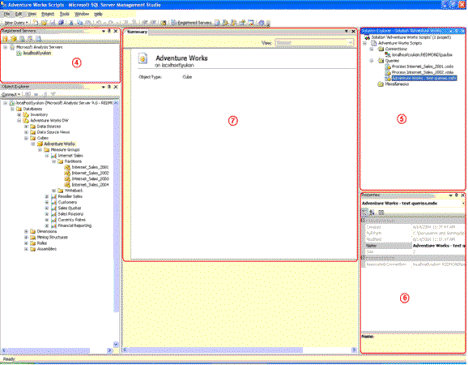
Task: Click the Registered Servers toolbar button
Action: coord(192,23)
